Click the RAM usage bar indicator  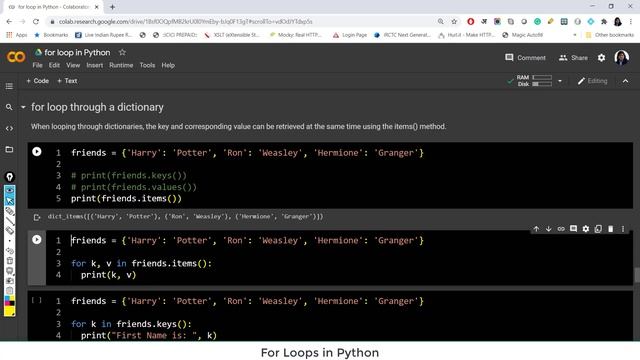click(542, 77)
